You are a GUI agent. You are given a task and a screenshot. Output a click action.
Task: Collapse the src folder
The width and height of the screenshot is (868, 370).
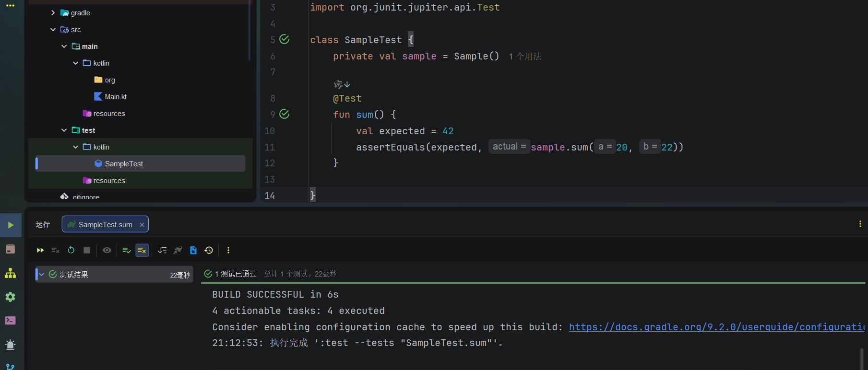coord(53,30)
